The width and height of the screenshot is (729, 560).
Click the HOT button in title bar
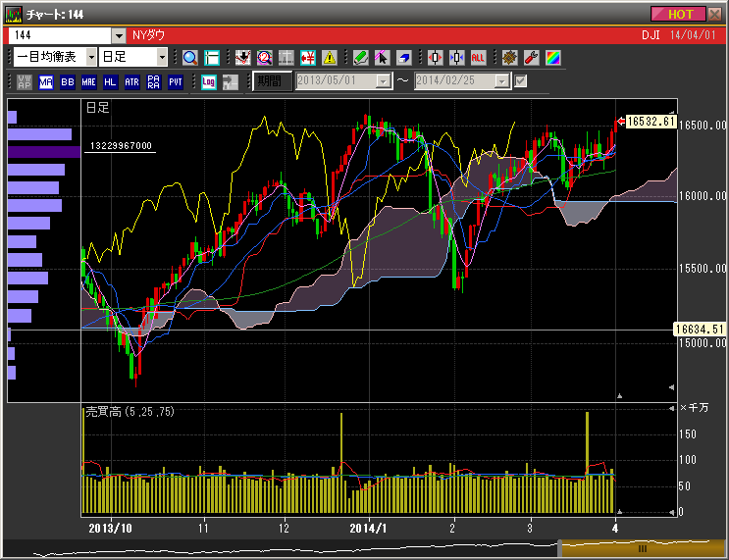coord(679,14)
